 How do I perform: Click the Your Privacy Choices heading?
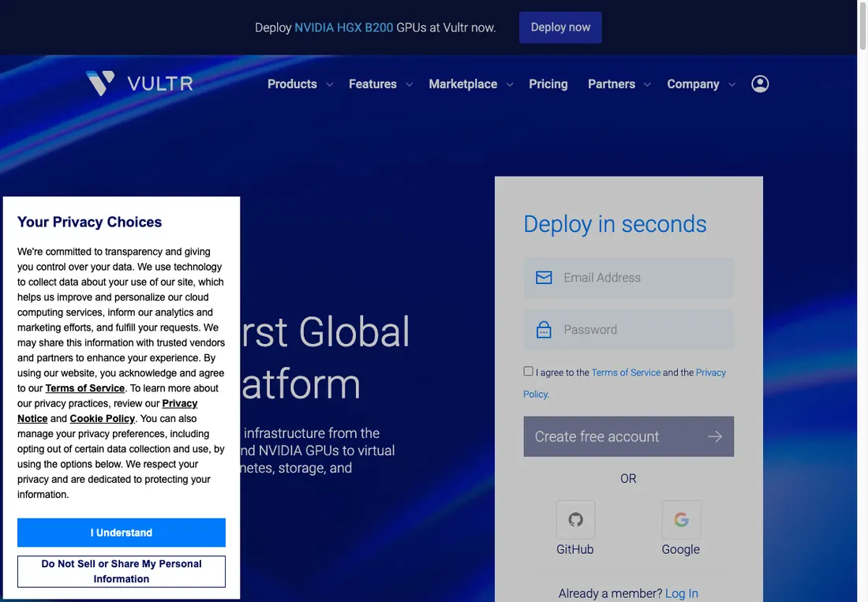click(x=89, y=222)
